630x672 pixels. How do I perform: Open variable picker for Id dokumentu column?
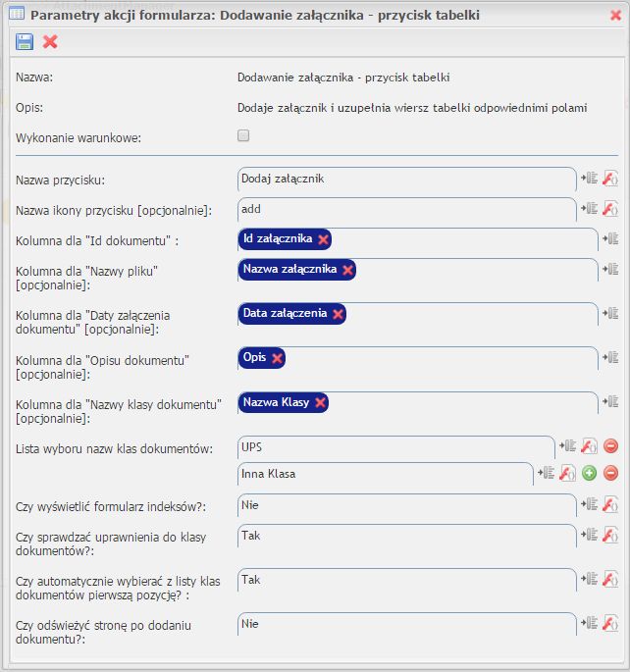click(x=610, y=238)
